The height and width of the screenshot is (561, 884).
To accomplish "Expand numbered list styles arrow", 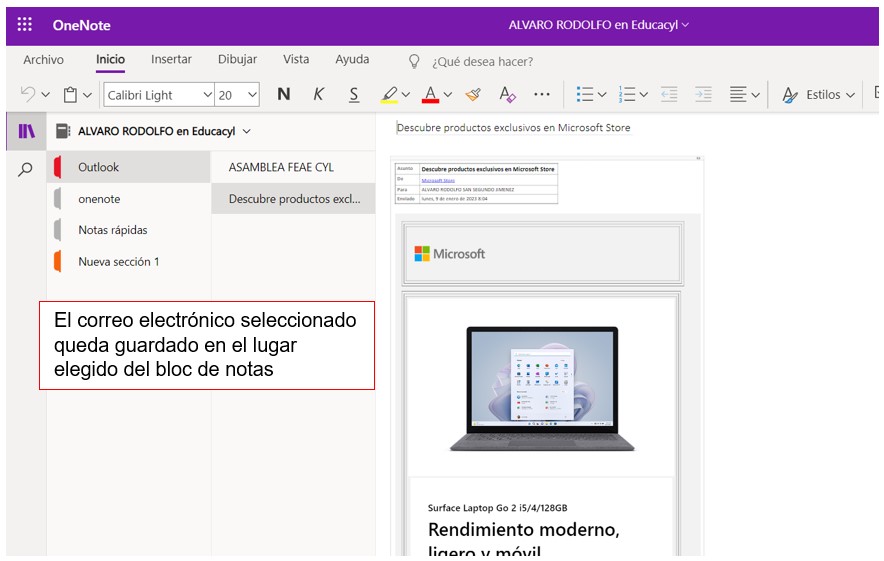I will (644, 95).
